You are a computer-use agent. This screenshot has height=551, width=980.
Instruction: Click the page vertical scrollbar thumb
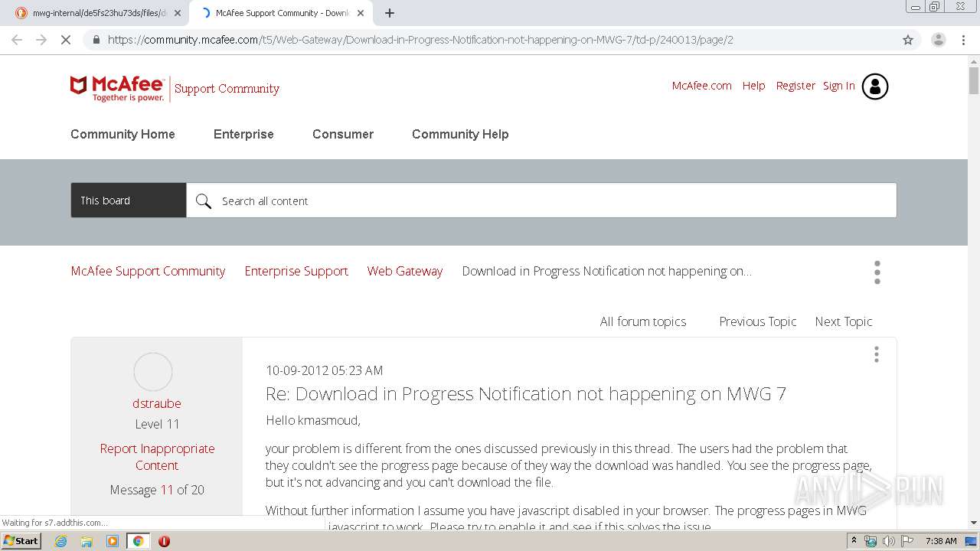coord(974,80)
